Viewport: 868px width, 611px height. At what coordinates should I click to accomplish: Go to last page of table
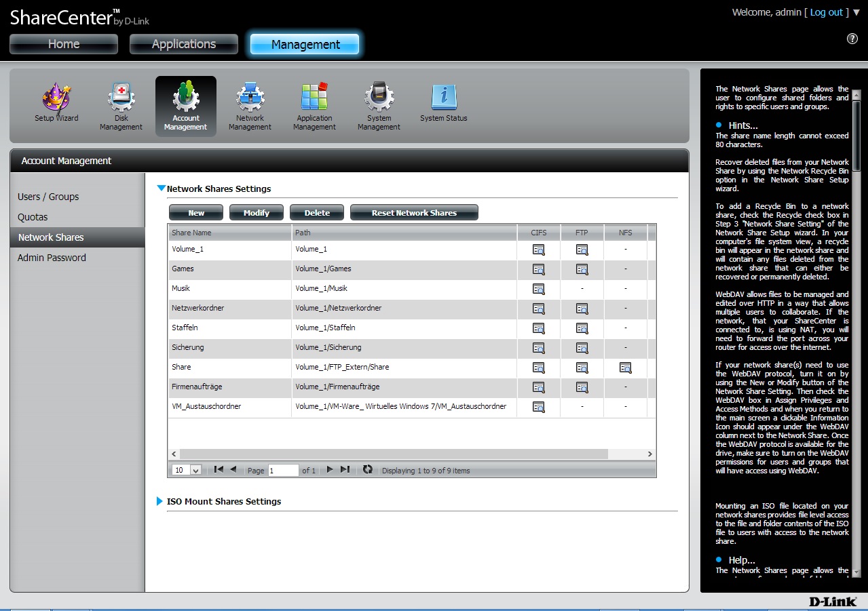[345, 469]
